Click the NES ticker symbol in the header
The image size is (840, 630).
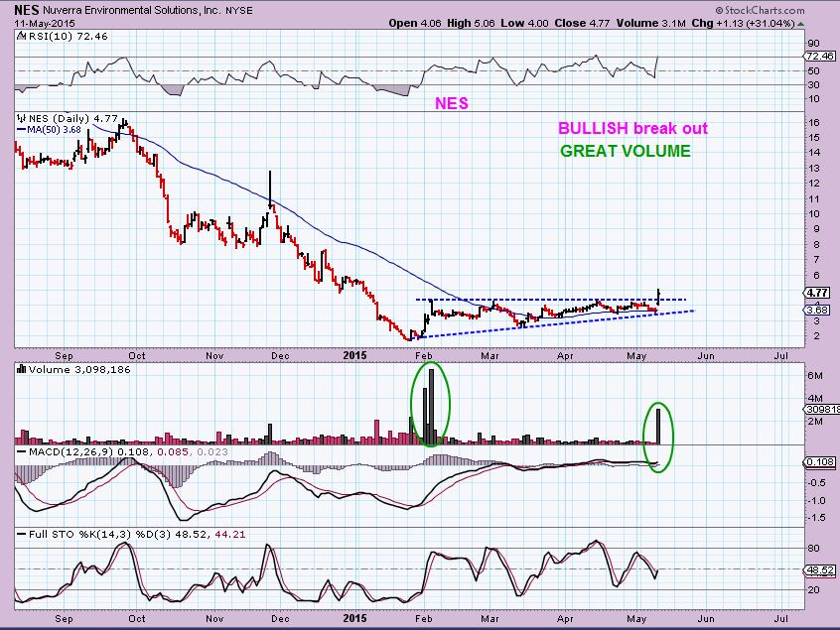click(x=26, y=10)
